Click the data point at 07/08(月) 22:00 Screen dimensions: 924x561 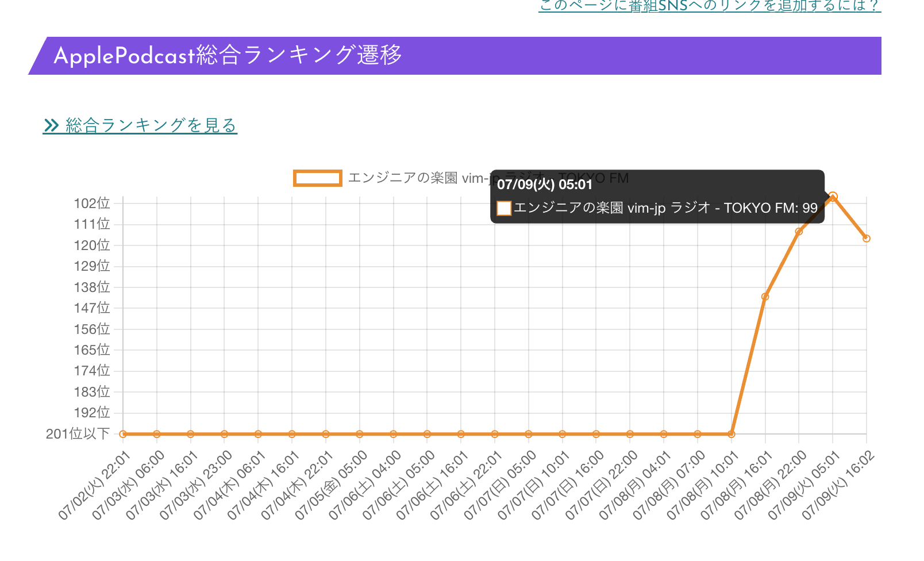[x=799, y=231]
